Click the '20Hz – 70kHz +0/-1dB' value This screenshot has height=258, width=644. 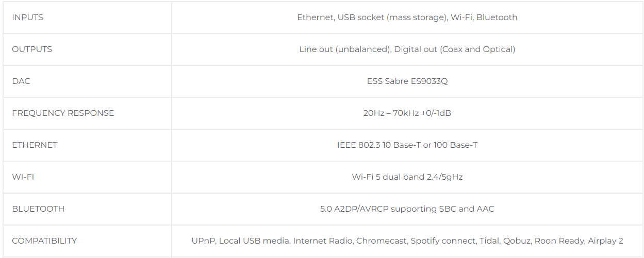[407, 113]
